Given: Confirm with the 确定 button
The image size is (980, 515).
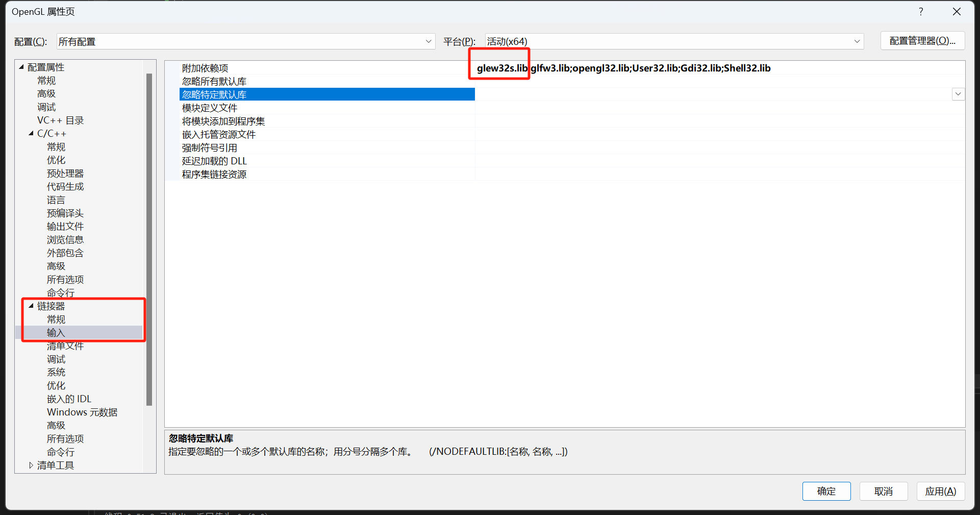Looking at the screenshot, I should (826, 491).
